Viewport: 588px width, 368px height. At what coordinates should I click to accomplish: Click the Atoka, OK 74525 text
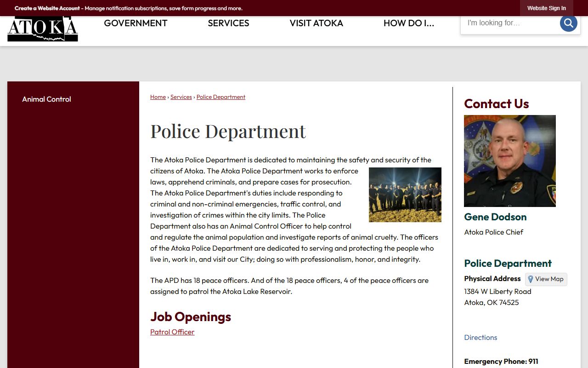[492, 303]
